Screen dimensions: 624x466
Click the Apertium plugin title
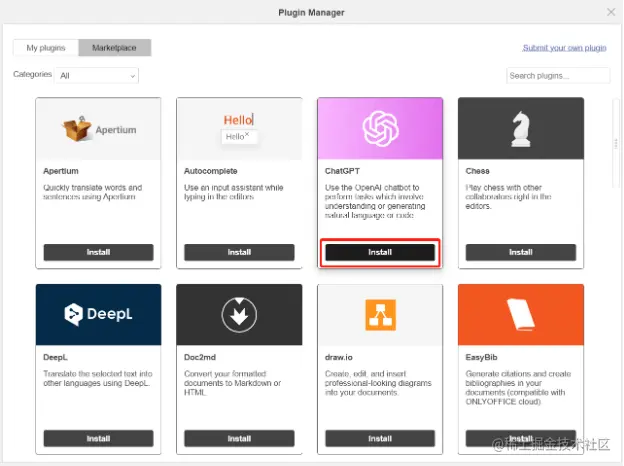(61, 171)
